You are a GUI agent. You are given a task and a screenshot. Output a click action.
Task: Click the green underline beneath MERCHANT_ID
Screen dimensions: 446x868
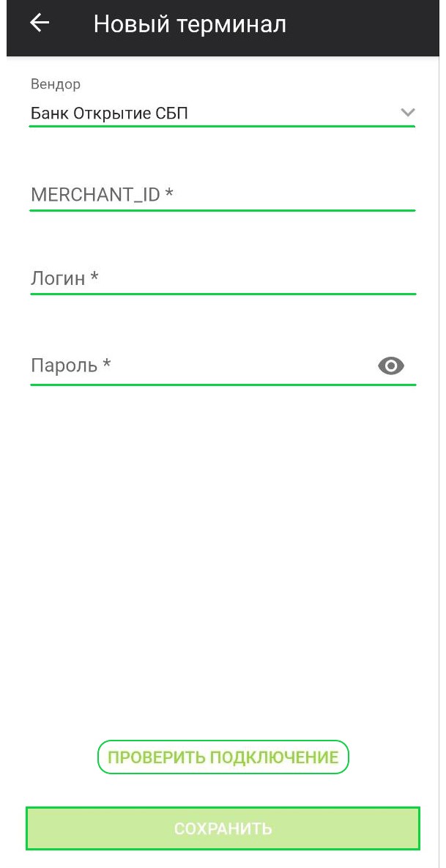[222, 210]
